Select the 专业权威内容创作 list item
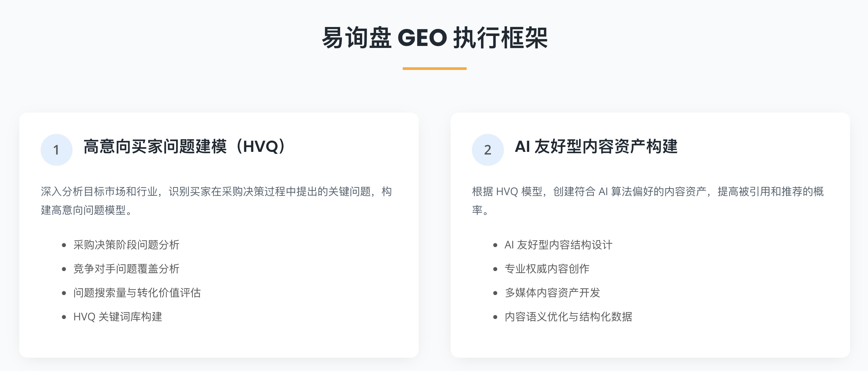The image size is (868, 371). [547, 269]
